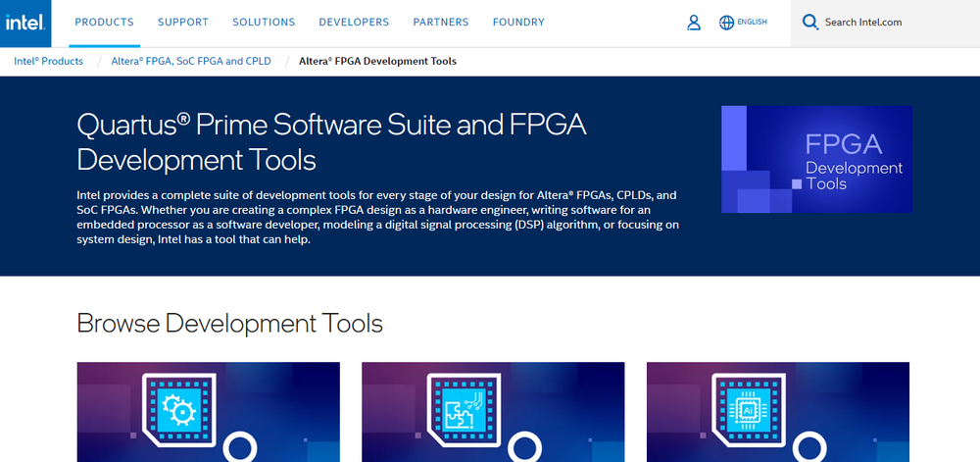980x462 pixels.
Task: Open the puzzle-piece chip icon card
Action: point(493,412)
